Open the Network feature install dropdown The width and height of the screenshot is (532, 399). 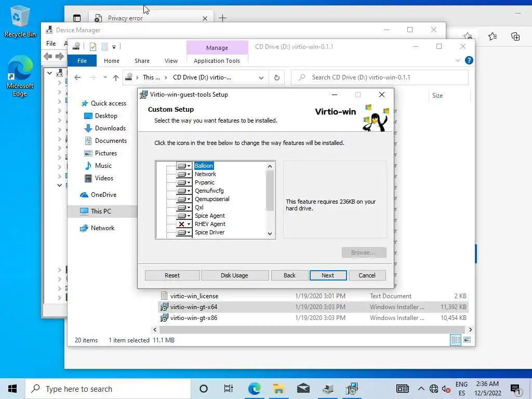pyautogui.click(x=184, y=174)
